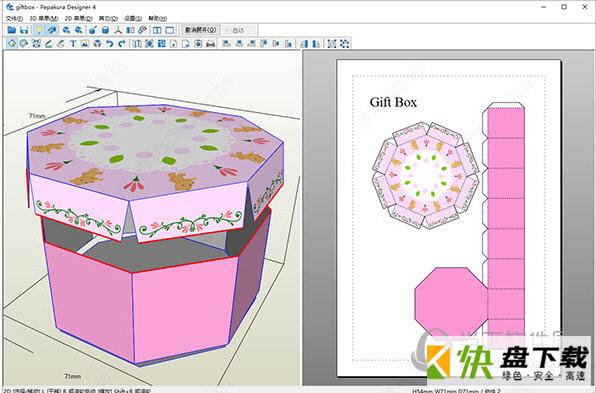Toggle the light bulb lighting switch
596x393 pixels.
39,30
